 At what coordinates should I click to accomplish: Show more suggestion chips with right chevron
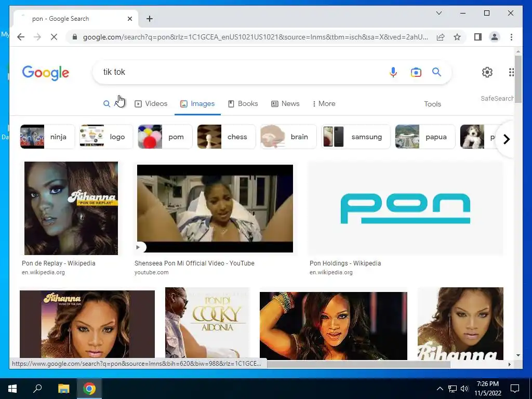click(x=506, y=139)
